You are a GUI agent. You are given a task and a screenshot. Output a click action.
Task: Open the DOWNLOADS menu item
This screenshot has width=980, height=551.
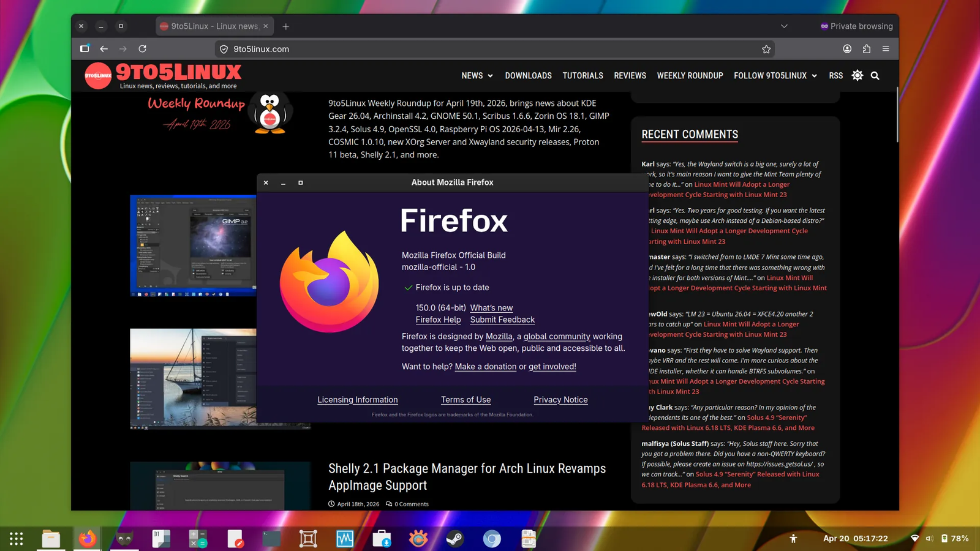pyautogui.click(x=528, y=76)
